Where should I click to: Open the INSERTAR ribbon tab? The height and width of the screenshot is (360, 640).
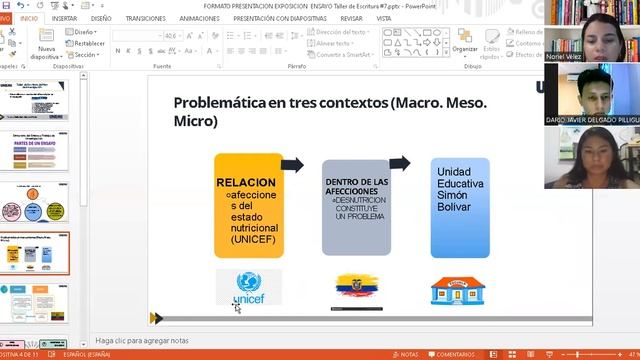pos(64,19)
